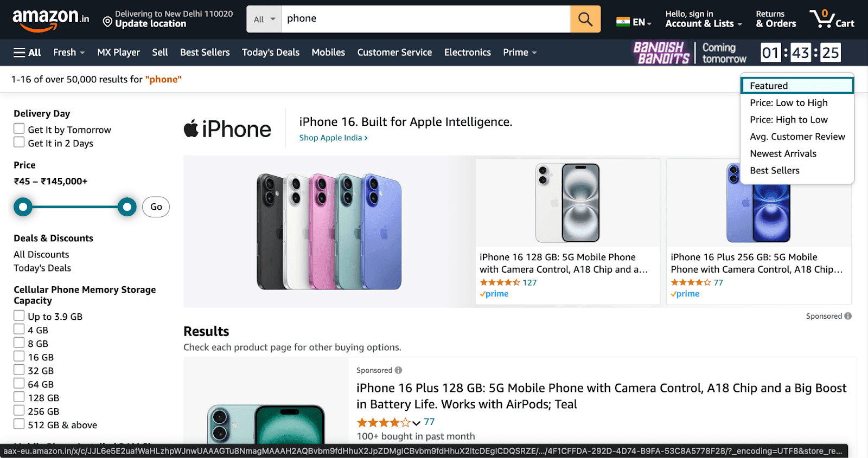
Task: Click the search text field containing phone
Action: click(425, 19)
